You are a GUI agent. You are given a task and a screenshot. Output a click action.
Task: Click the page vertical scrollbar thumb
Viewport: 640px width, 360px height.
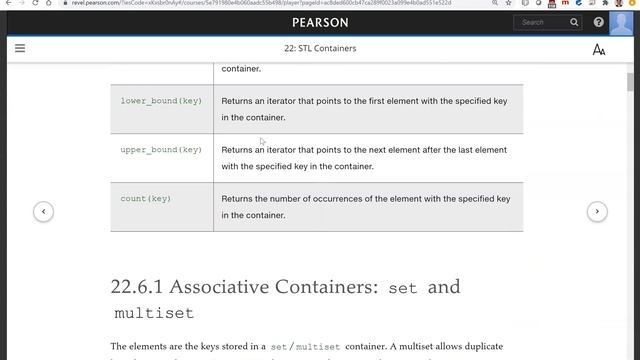pos(630,82)
